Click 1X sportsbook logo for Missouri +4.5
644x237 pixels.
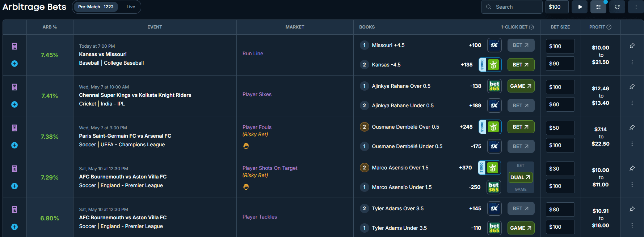(494, 45)
